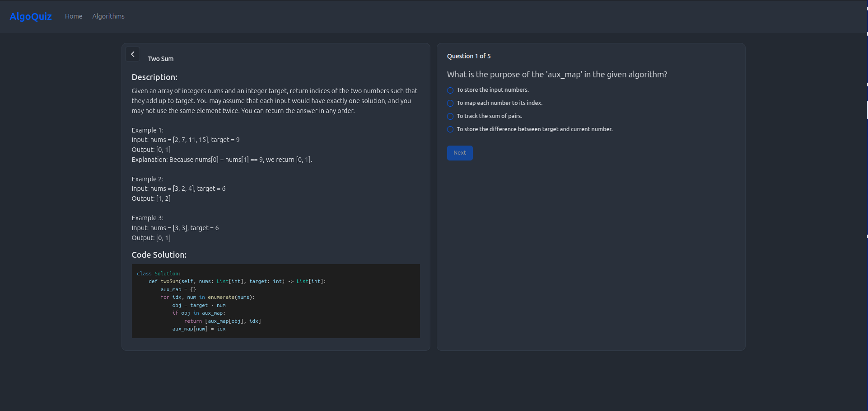Image resolution: width=868 pixels, height=411 pixels.
Task: Click the problem description paragraph
Action: point(275,101)
